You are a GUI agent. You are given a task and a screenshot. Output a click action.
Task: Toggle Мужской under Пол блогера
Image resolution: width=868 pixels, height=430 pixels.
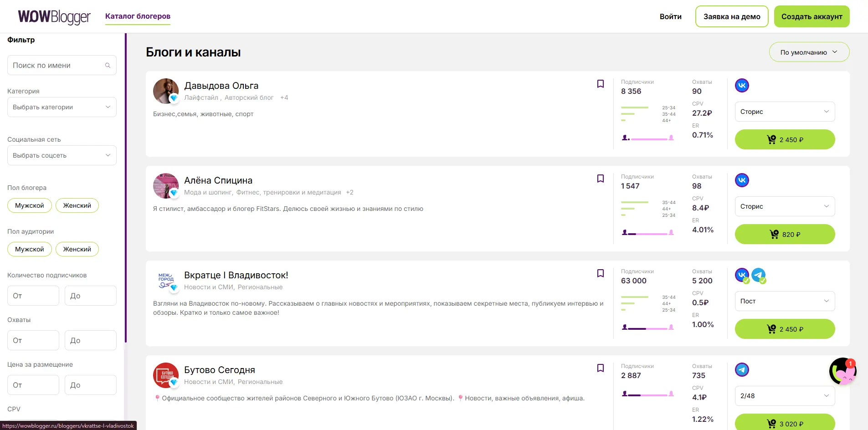[30, 205]
